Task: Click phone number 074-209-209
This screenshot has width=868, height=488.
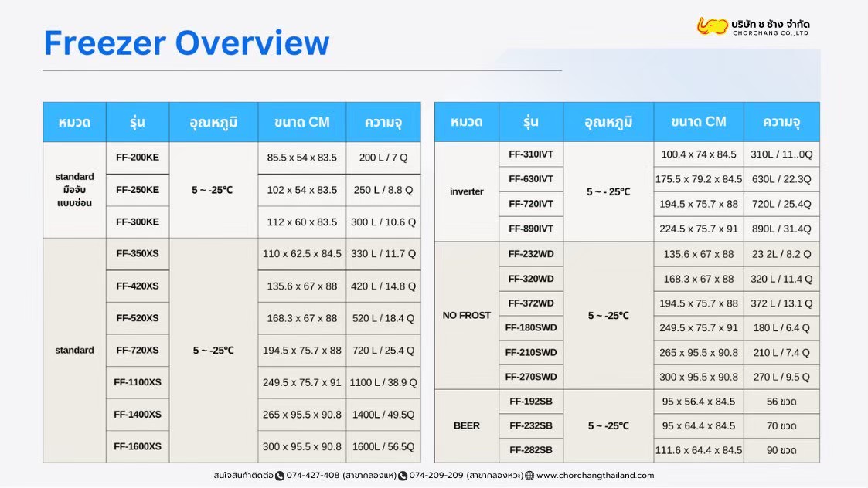Action: (436, 476)
